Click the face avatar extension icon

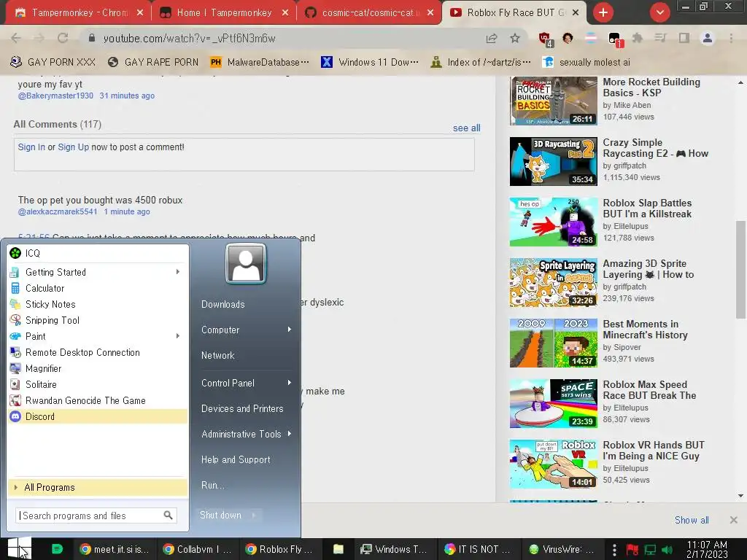(x=568, y=38)
